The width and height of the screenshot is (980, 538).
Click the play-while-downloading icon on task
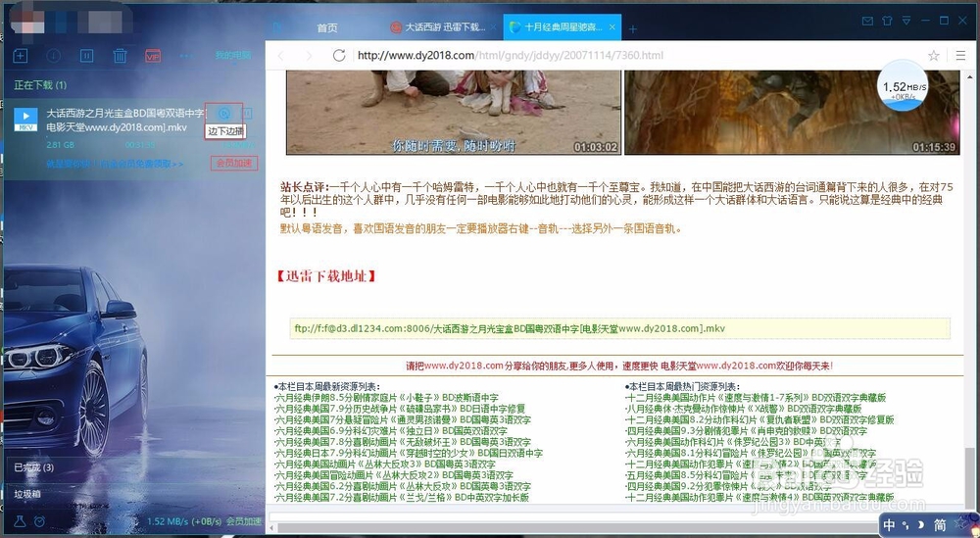224,113
